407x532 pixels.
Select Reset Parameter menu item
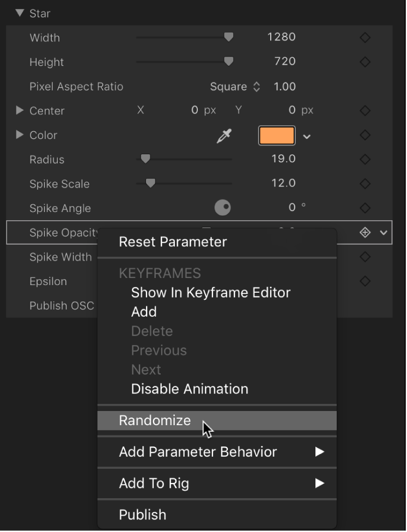tap(173, 242)
